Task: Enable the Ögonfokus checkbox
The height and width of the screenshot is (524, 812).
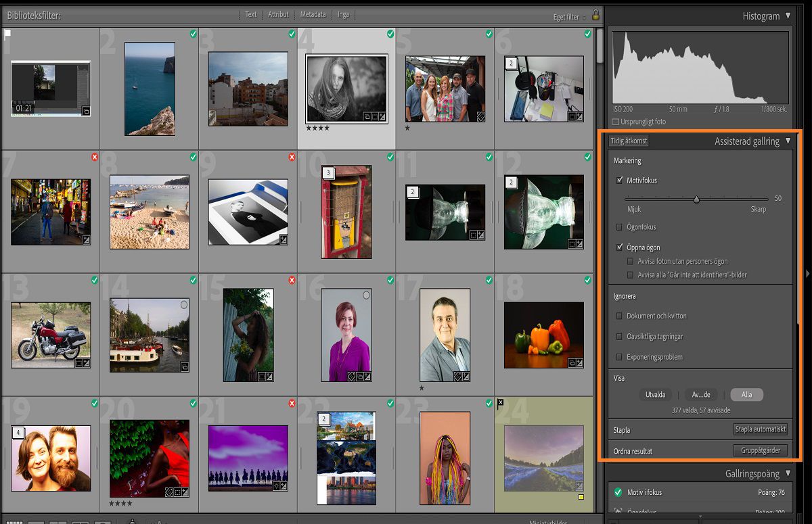Action: coord(620,227)
